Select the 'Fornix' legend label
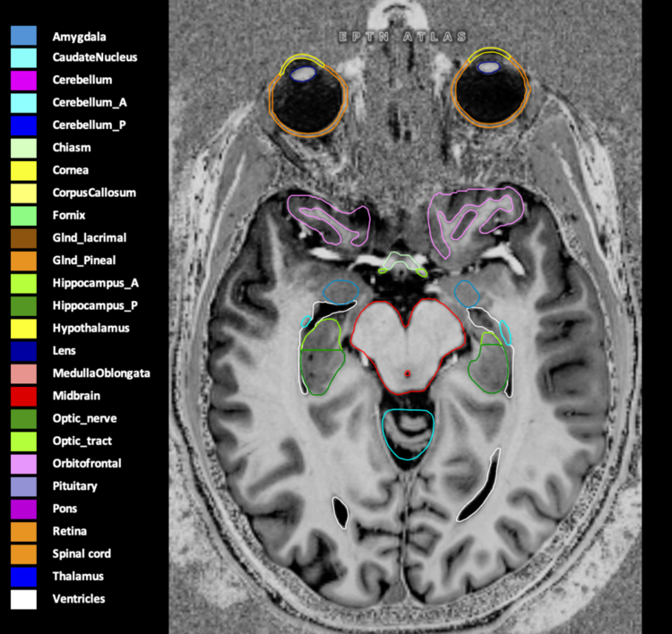Screen dimensions: 672x634 [x=69, y=216]
